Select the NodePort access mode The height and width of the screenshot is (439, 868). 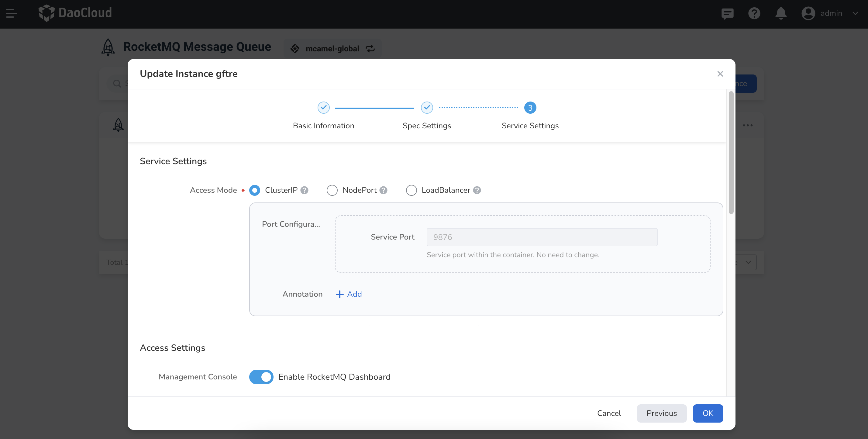point(332,190)
